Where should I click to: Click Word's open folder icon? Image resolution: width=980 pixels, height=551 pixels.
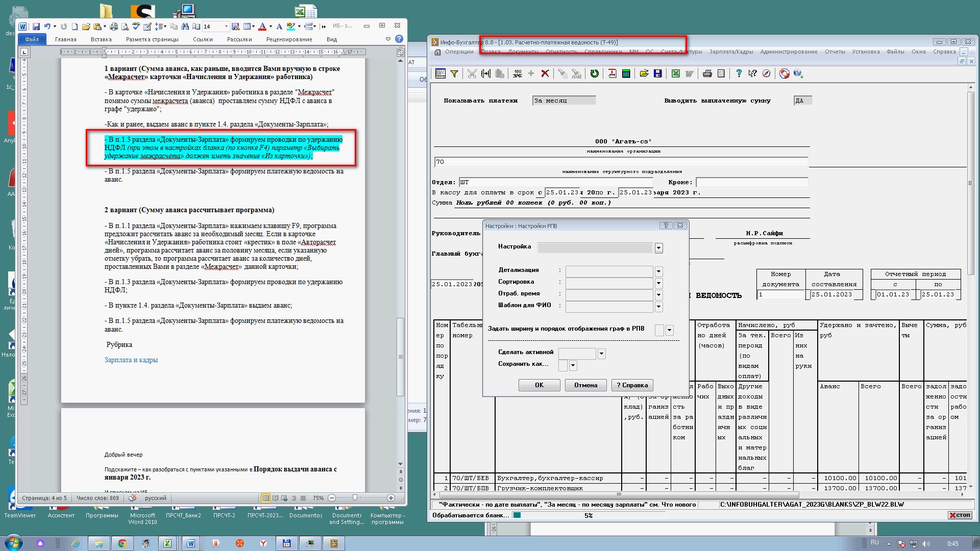(x=86, y=27)
